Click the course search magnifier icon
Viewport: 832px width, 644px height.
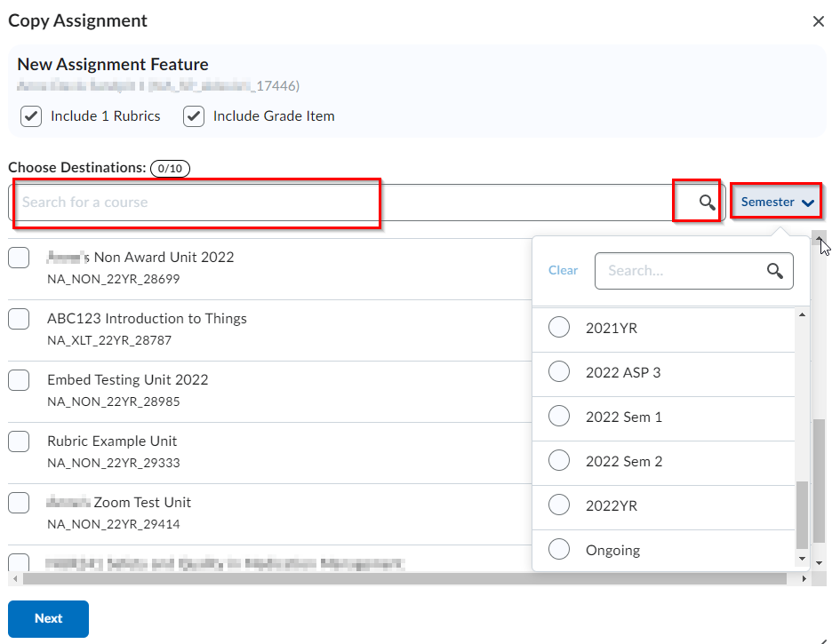coord(707,202)
